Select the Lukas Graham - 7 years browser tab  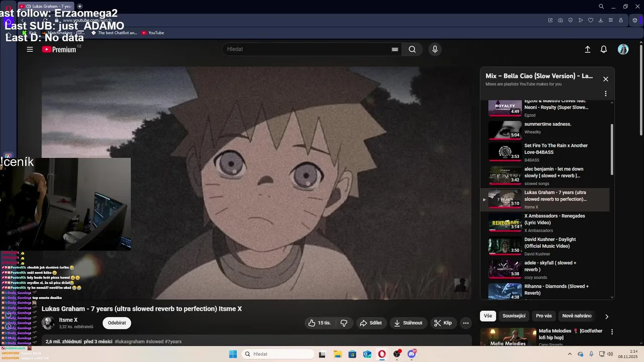coord(46,6)
